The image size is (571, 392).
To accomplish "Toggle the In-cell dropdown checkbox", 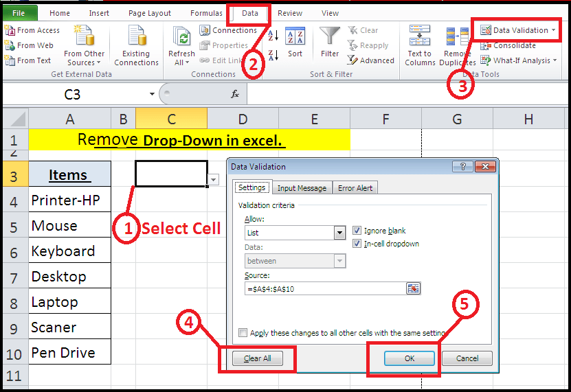I will [357, 244].
